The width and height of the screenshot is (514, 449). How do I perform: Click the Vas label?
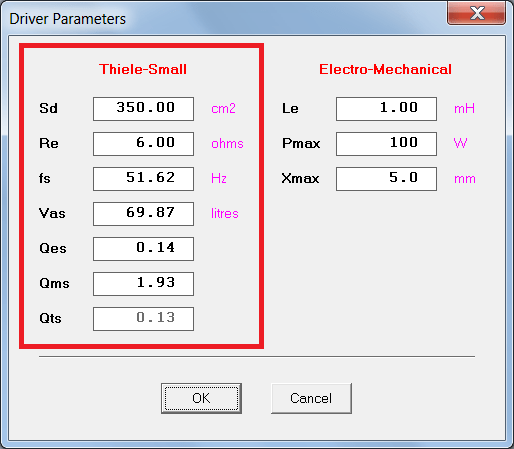[x=52, y=213]
